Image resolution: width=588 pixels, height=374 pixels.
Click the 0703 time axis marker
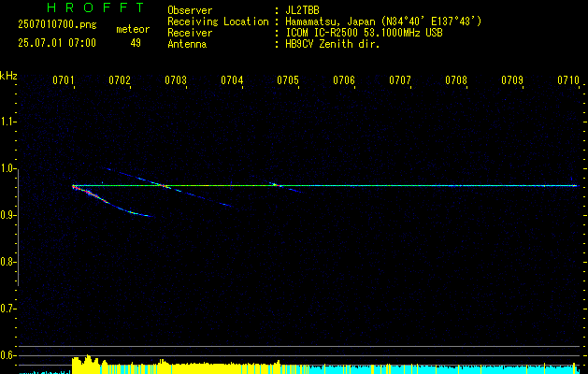(176, 80)
